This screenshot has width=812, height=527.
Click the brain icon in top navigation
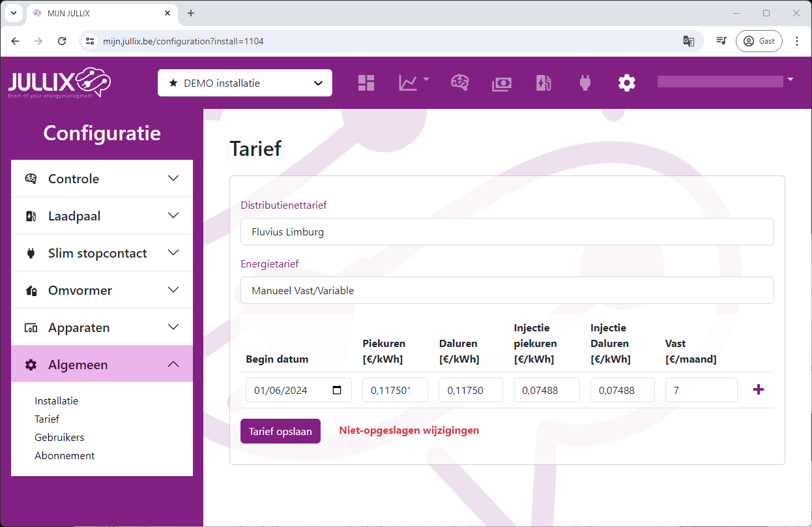click(460, 83)
